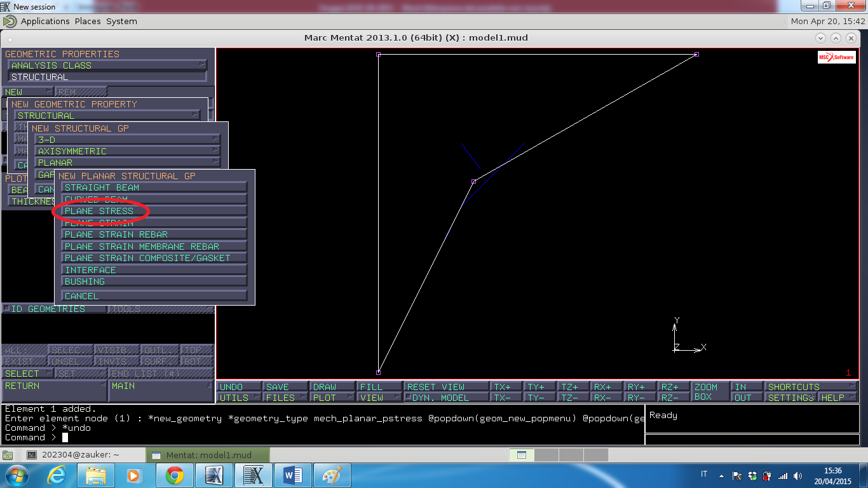Click the Windows Start orb
The height and width of the screenshot is (488, 868).
pyautogui.click(x=15, y=475)
